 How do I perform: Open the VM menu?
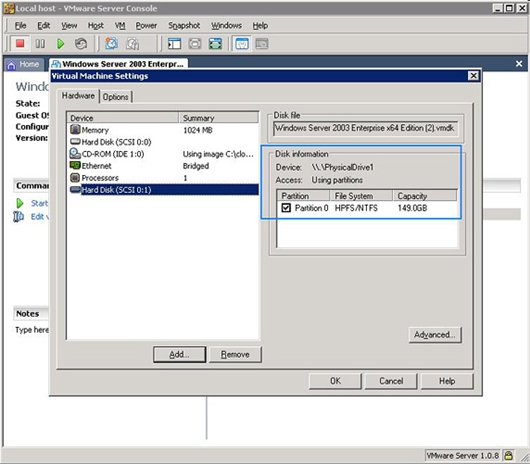[x=120, y=26]
